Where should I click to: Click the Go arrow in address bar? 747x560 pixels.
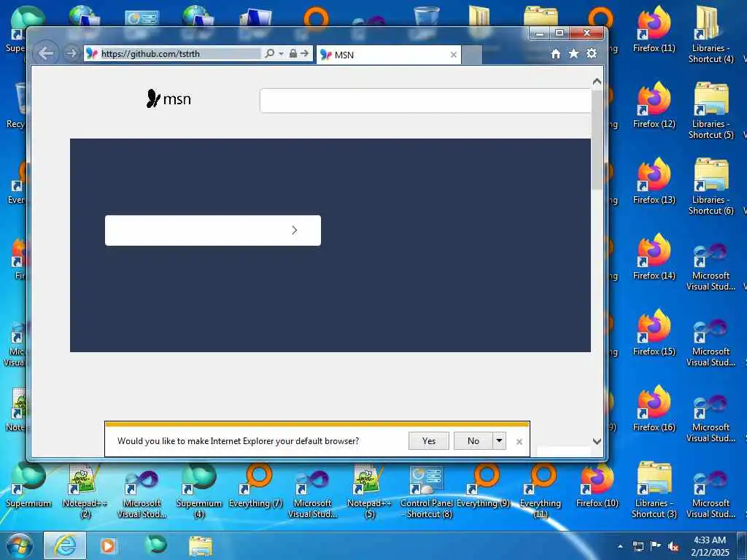[305, 53]
